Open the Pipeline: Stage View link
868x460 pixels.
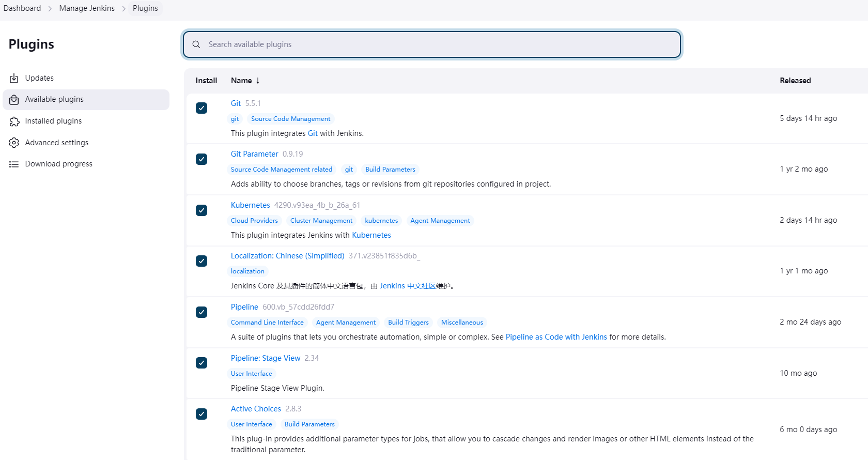[x=266, y=358]
